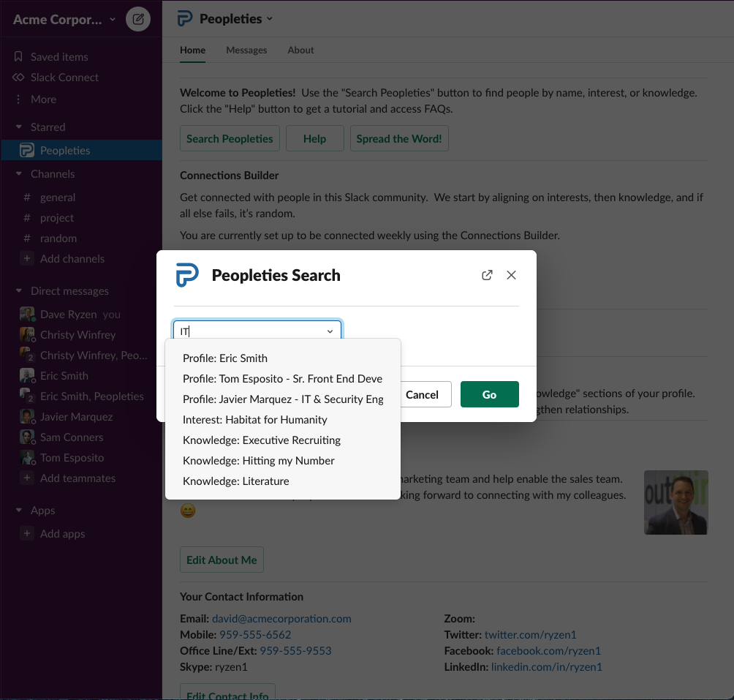Open the david@acmecorporation.com email link

point(281,619)
